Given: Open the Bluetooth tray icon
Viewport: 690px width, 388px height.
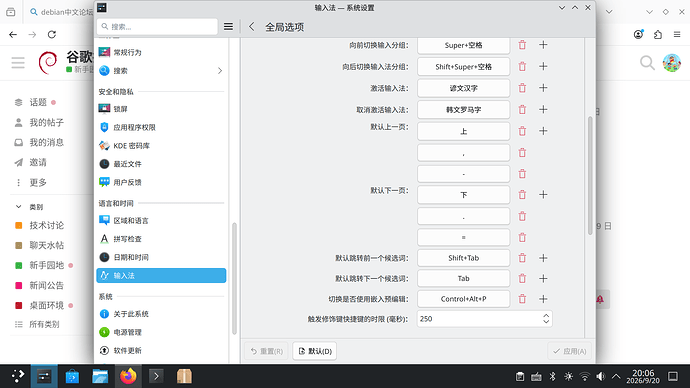Looking at the screenshot, I should coord(553,376).
